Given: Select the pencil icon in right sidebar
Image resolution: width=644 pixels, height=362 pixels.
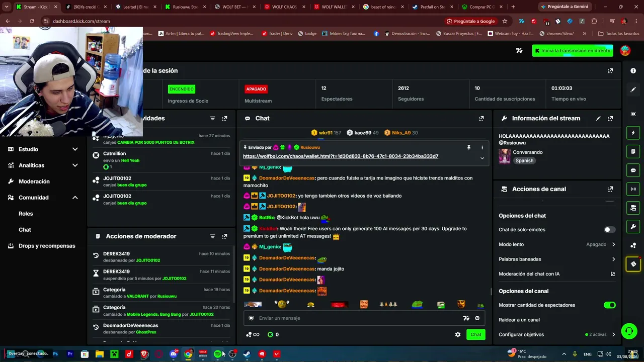Looking at the screenshot, I should tap(633, 89).
